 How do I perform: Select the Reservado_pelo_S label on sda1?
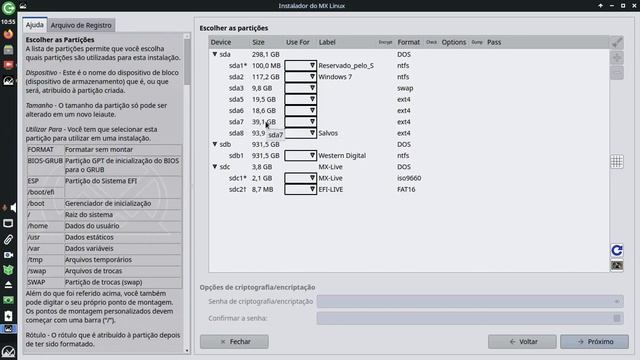click(x=346, y=65)
